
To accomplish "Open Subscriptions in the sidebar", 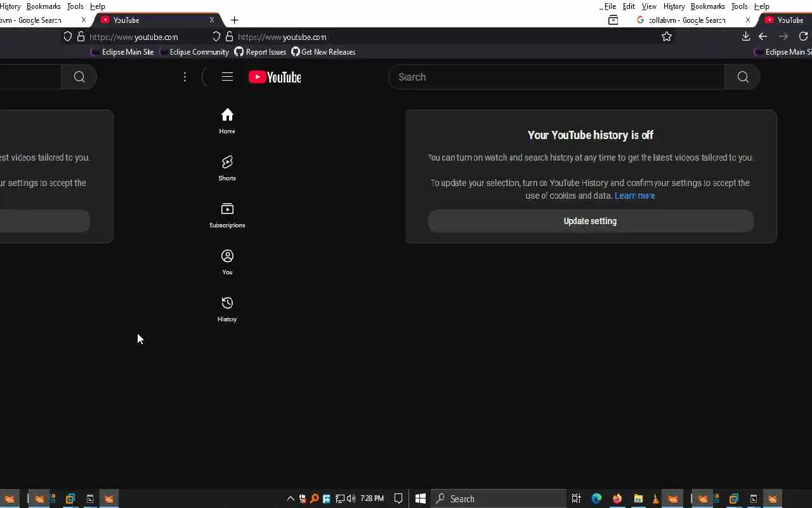I will point(227,215).
